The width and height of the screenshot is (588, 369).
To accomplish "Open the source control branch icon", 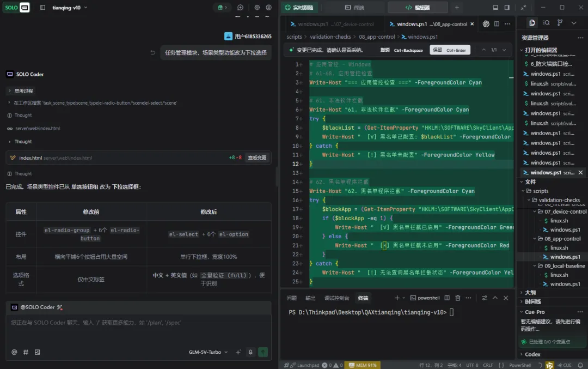I will pos(560,22).
